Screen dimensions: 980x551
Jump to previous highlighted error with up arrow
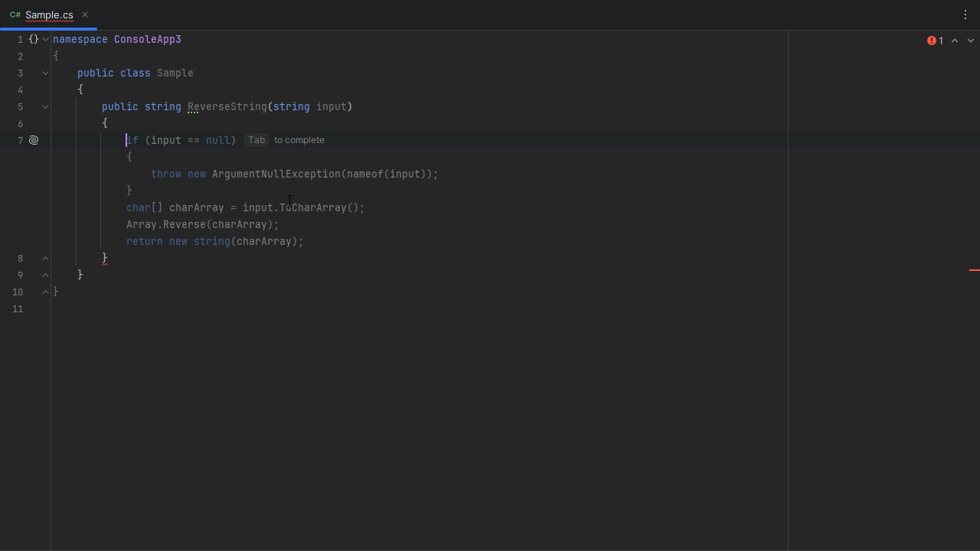click(x=955, y=41)
